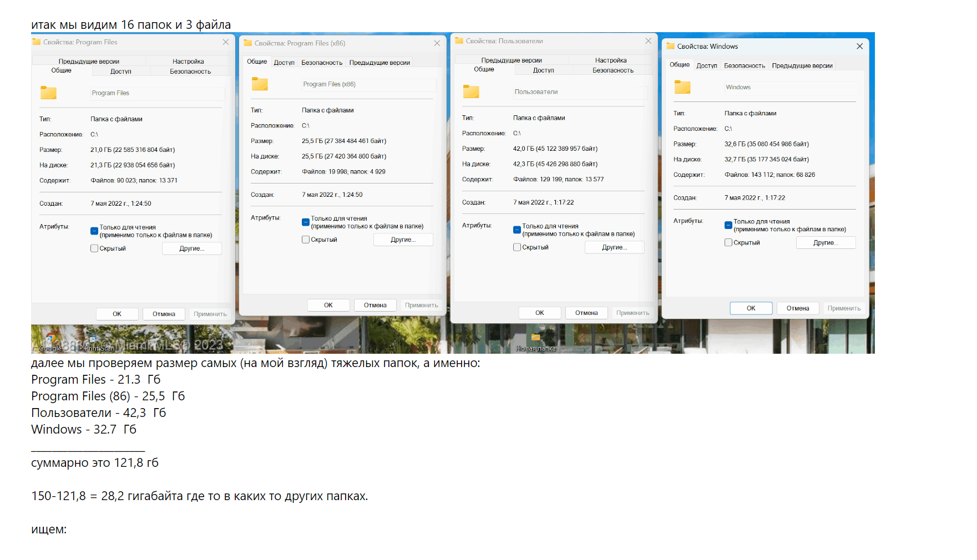
Task: Toggle Только для чтения in Program Files (x86) dialog
Action: tap(306, 222)
